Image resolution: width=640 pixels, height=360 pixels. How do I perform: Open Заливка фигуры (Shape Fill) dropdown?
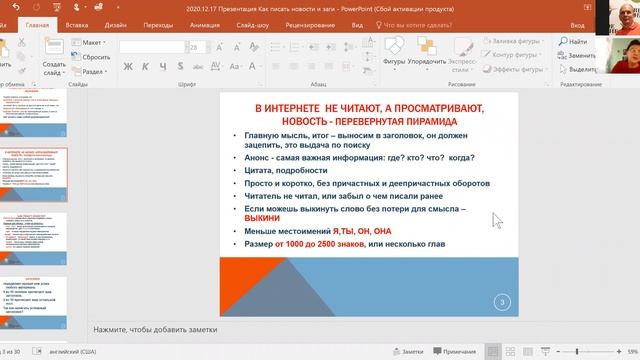tap(513, 41)
